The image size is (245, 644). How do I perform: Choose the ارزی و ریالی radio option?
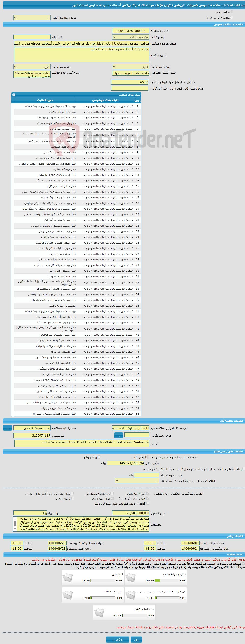(99, 457)
